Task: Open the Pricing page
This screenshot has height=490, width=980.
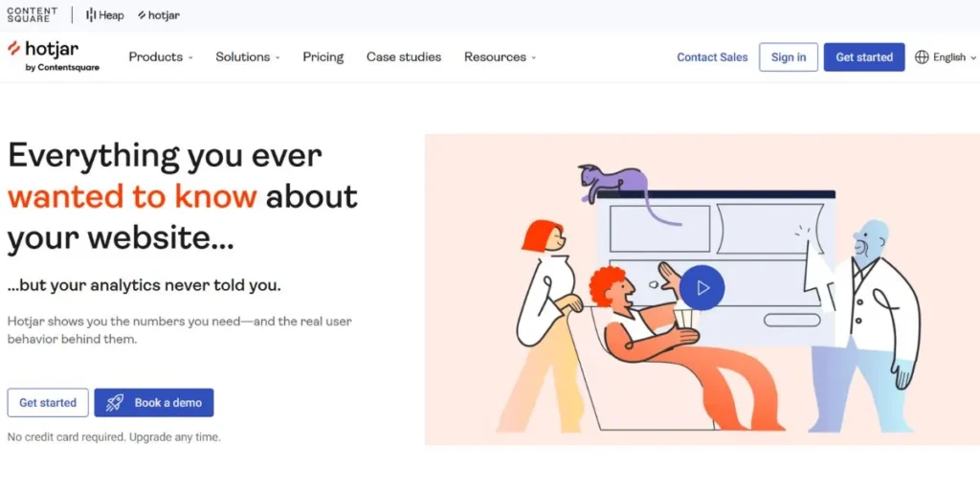Action: [x=323, y=56]
